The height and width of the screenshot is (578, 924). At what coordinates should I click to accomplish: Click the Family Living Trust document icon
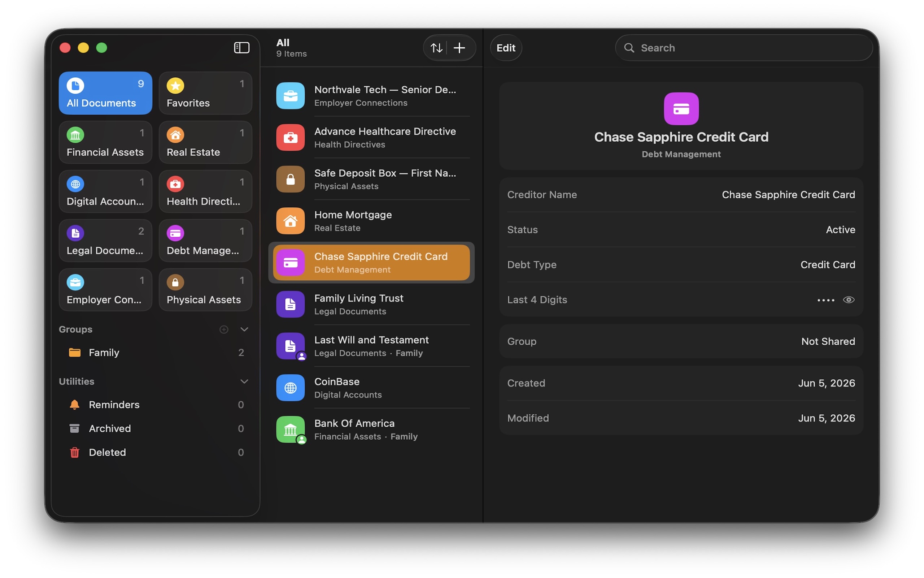290,304
